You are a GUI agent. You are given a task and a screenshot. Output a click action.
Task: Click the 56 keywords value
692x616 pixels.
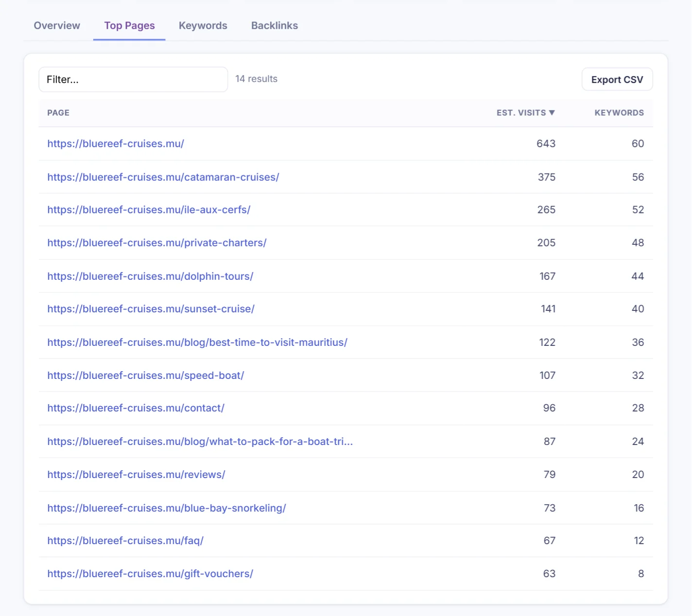coord(638,177)
